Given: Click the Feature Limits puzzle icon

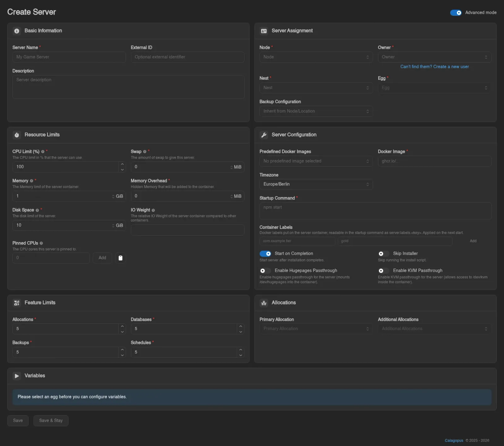Looking at the screenshot, I should pos(17,303).
